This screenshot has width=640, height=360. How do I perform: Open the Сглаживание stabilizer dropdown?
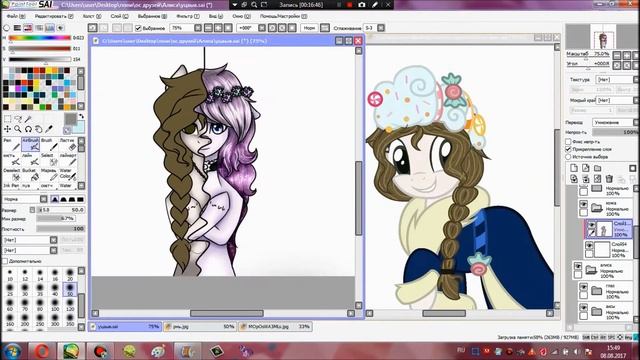click(x=381, y=28)
